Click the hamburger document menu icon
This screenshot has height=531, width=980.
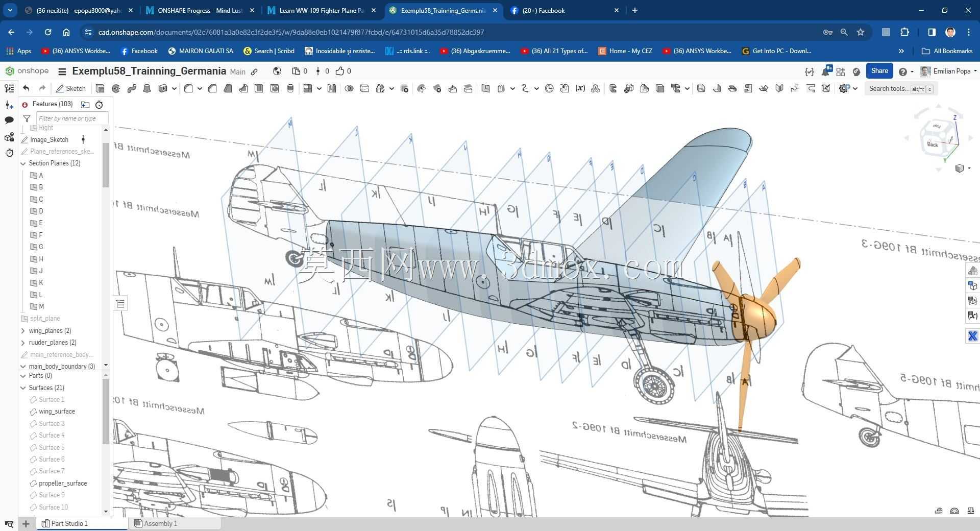(x=62, y=71)
